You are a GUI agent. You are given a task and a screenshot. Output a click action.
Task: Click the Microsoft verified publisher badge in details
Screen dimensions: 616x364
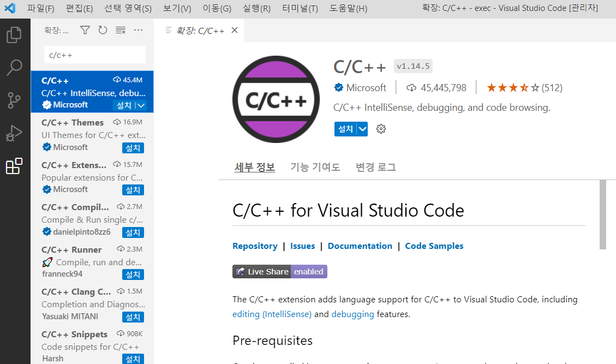point(339,87)
